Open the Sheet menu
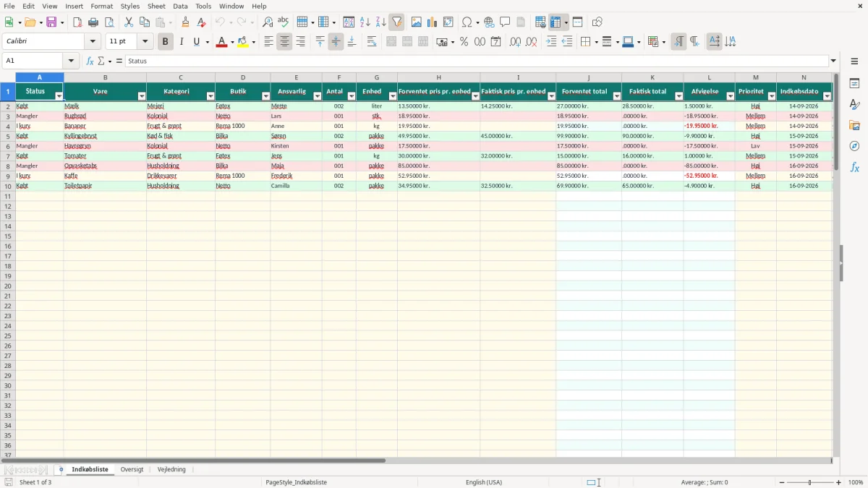This screenshot has width=868, height=488. (x=157, y=6)
